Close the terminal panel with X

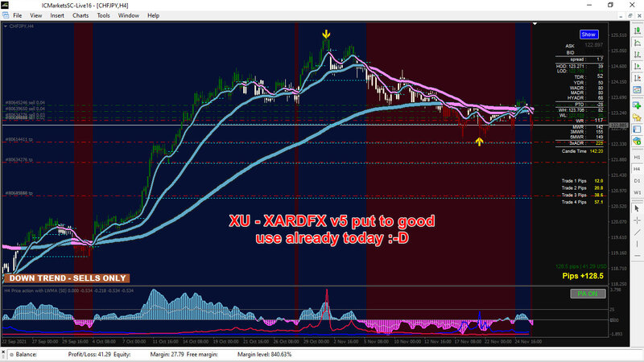[x=3, y=352]
